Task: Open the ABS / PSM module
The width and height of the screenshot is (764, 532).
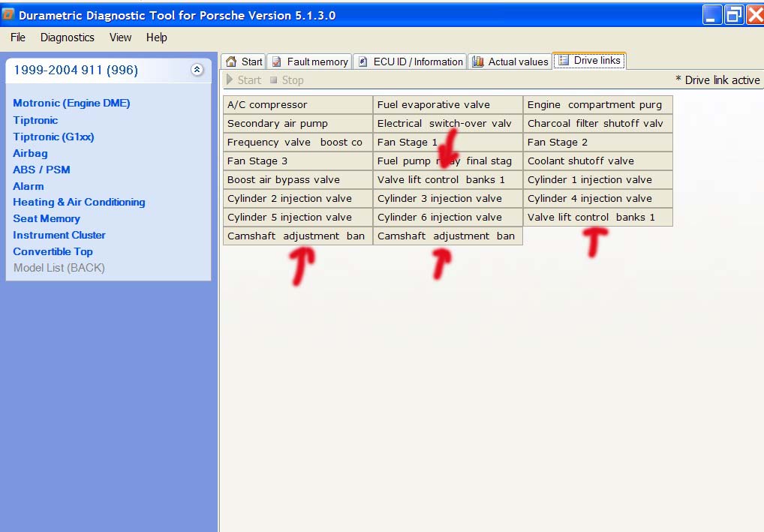Action: (x=41, y=170)
